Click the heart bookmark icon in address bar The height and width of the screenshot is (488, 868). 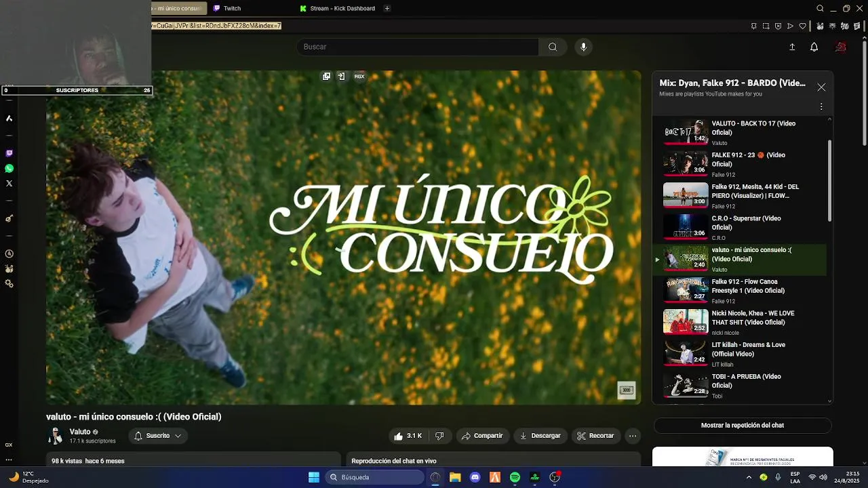(x=803, y=26)
